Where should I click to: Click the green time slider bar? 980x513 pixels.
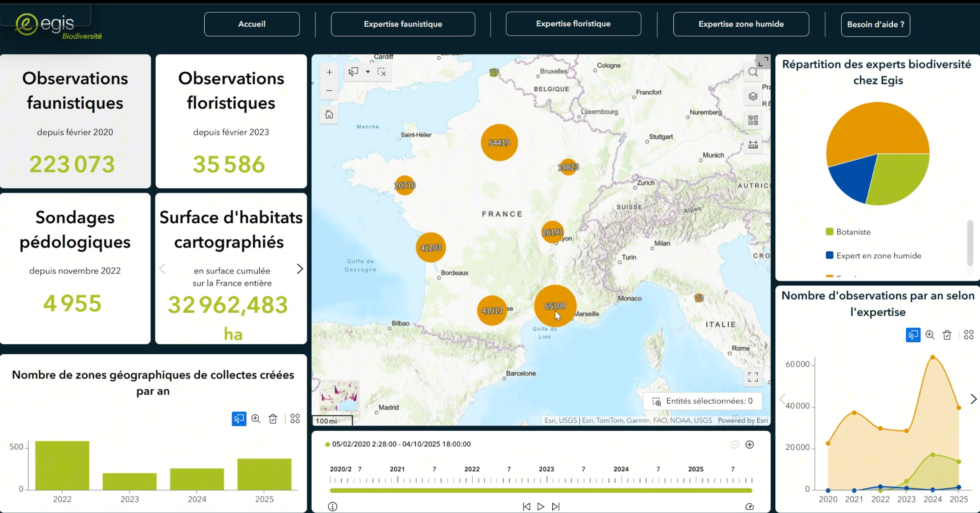click(x=540, y=490)
